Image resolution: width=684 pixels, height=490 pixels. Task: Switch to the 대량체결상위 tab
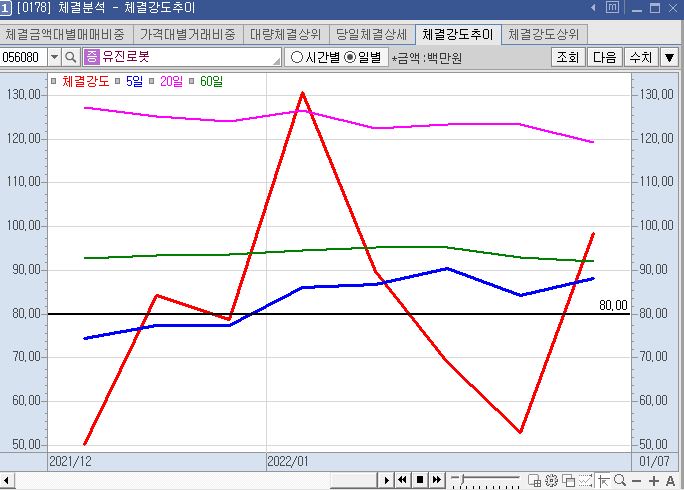click(285, 34)
